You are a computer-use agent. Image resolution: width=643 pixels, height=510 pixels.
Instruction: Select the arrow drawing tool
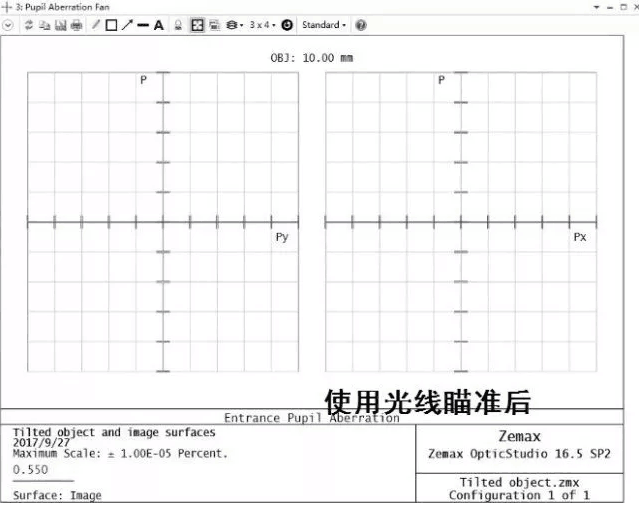(x=127, y=25)
